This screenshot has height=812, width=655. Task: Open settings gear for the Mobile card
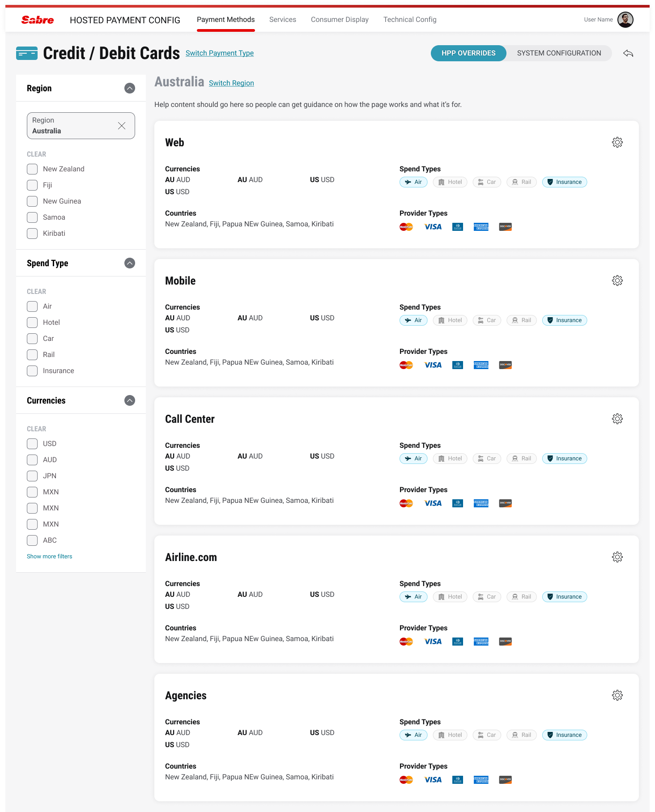[x=617, y=281]
